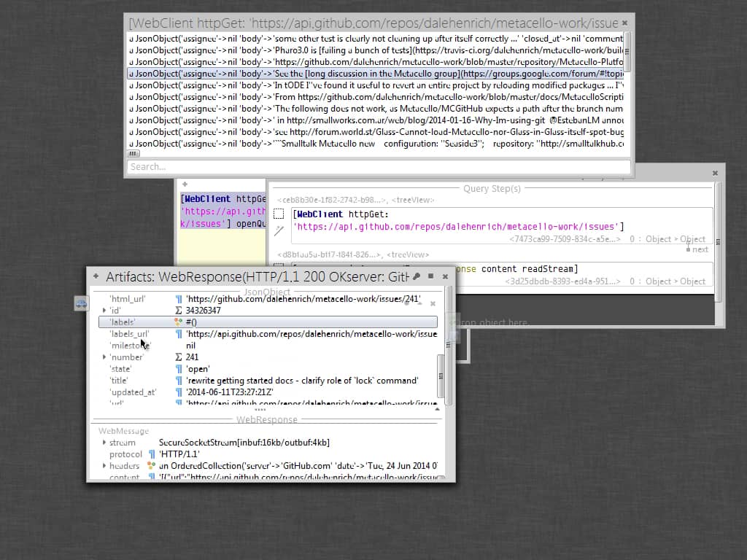Click the wand icon beside the first query step
The image size is (747, 560).
point(279,231)
